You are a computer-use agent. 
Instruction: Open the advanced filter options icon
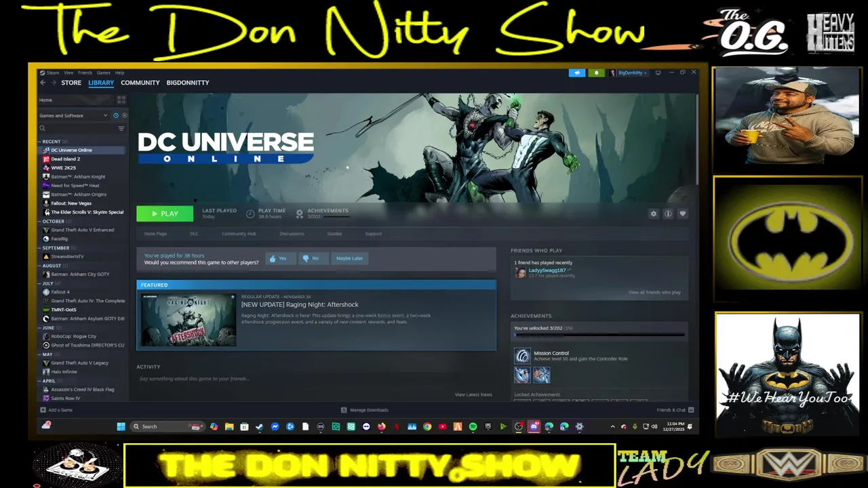(x=121, y=128)
